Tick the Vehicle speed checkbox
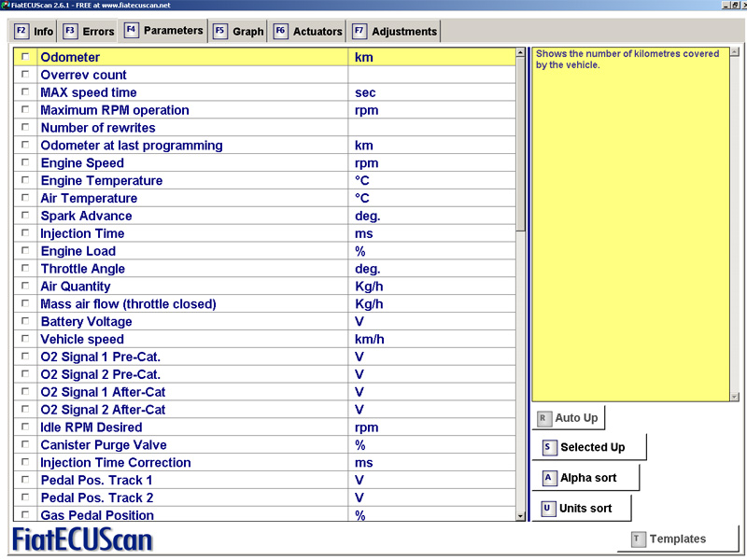Screen dimensions: 747x560 25,339
